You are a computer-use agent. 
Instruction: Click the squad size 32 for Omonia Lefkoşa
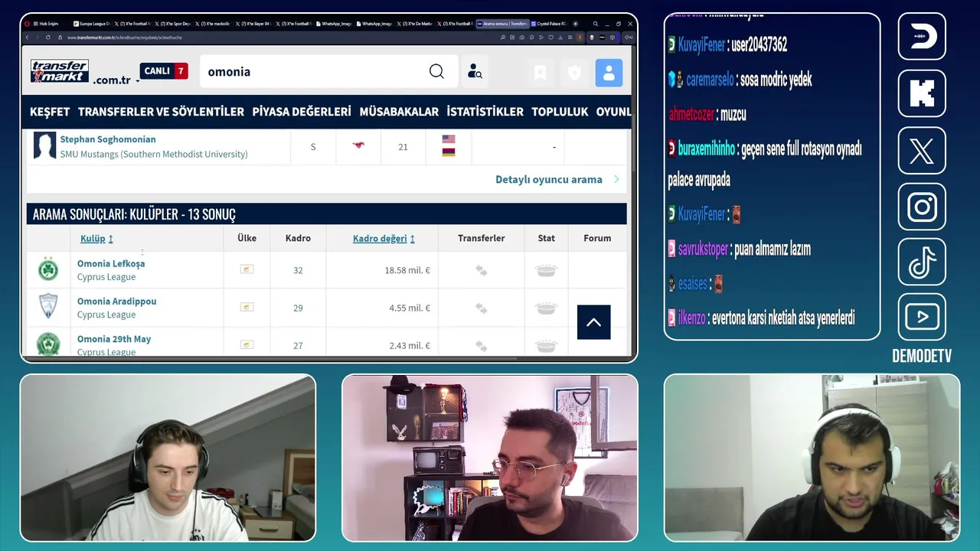pyautogui.click(x=298, y=270)
